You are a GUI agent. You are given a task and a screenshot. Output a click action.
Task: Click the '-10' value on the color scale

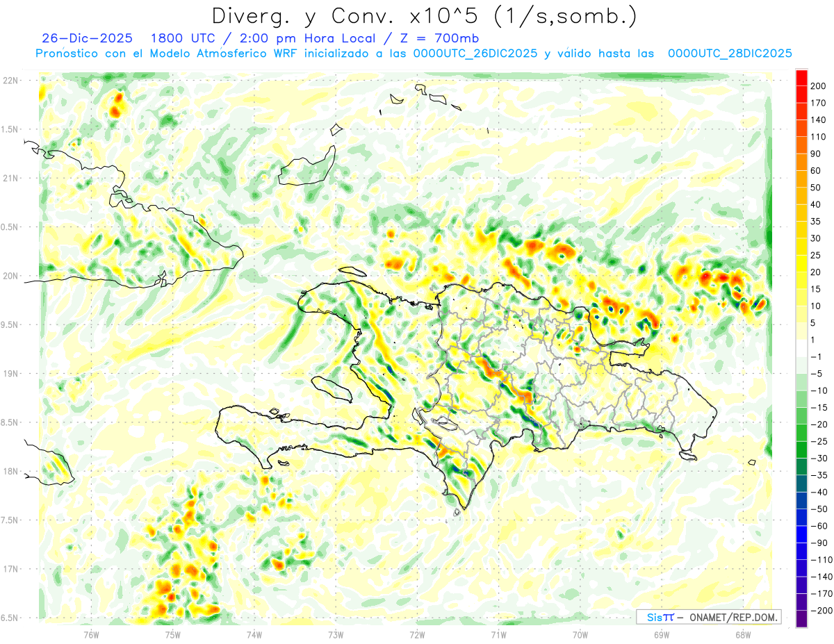[x=818, y=390]
